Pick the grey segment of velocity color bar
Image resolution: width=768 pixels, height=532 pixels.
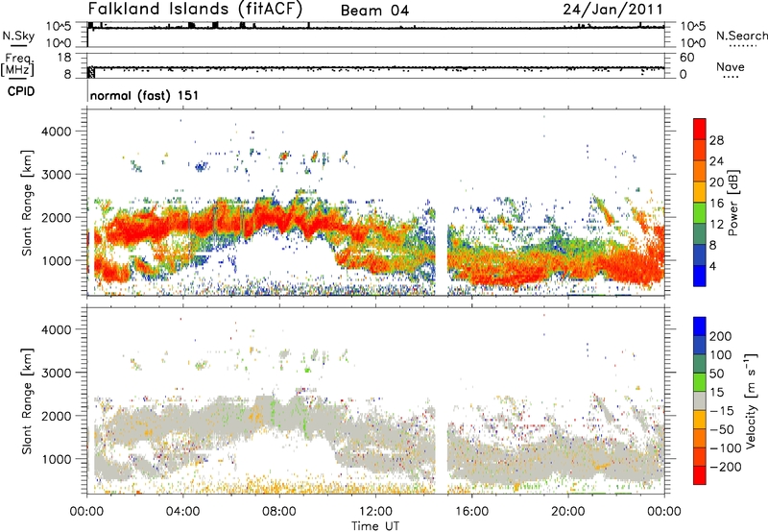click(x=700, y=400)
